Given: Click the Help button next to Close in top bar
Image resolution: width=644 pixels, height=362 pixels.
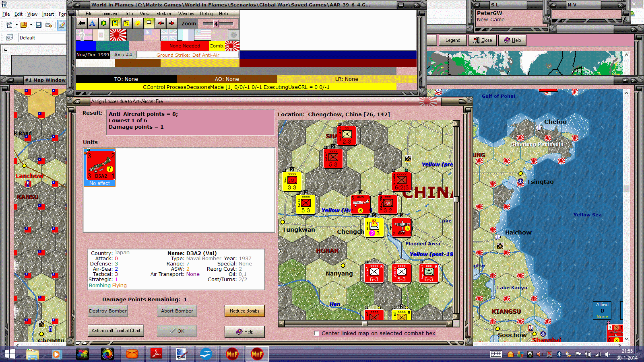Looking at the screenshot, I should click(512, 40).
